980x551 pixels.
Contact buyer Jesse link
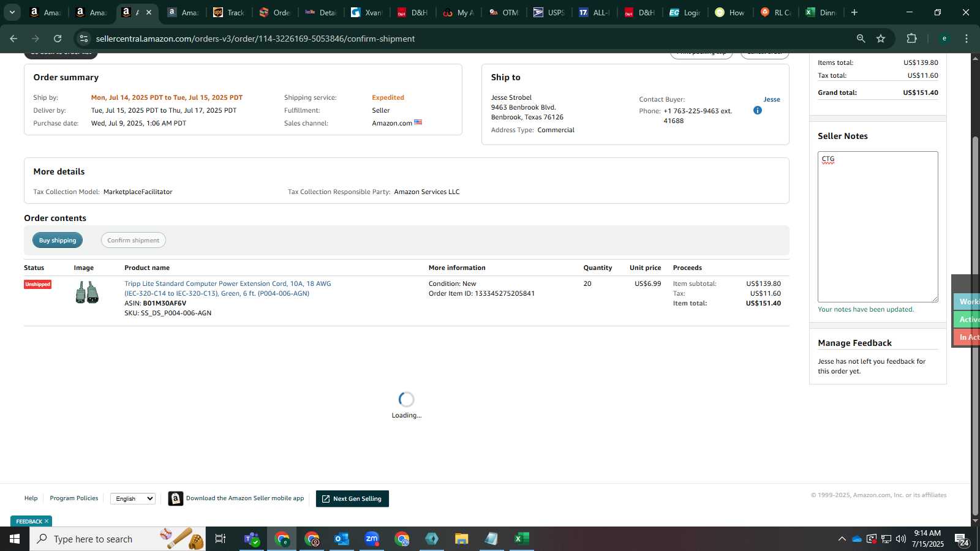(772, 99)
